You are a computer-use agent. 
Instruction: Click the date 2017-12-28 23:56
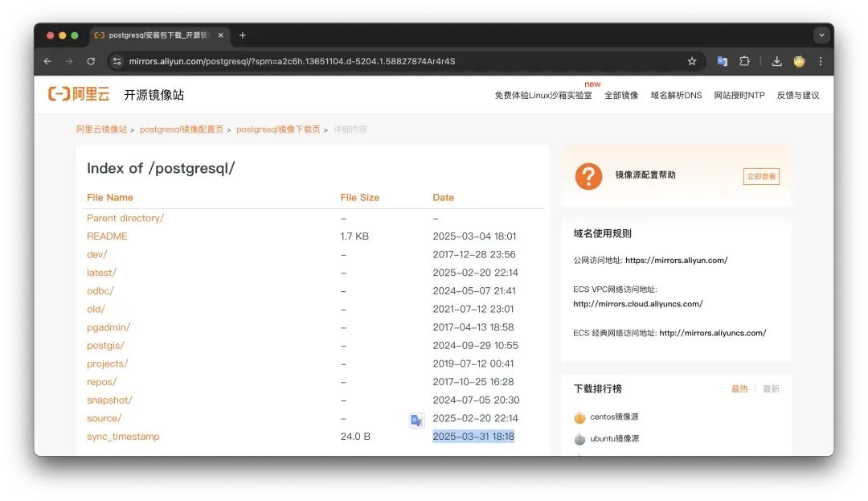click(474, 255)
